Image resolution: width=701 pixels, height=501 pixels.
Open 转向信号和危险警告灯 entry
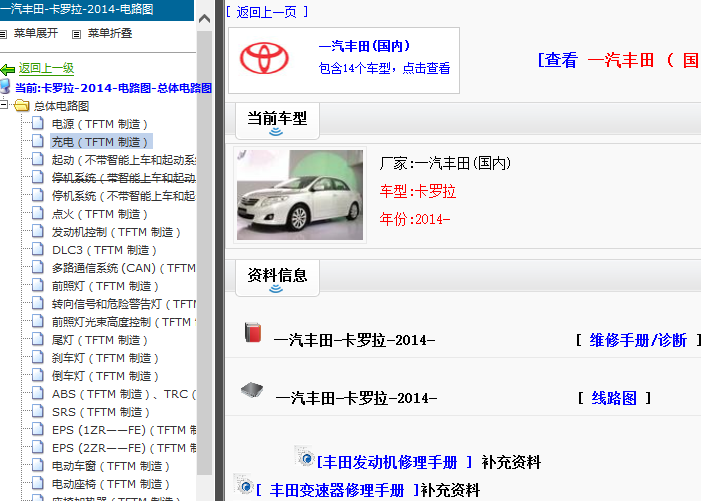click(x=123, y=304)
